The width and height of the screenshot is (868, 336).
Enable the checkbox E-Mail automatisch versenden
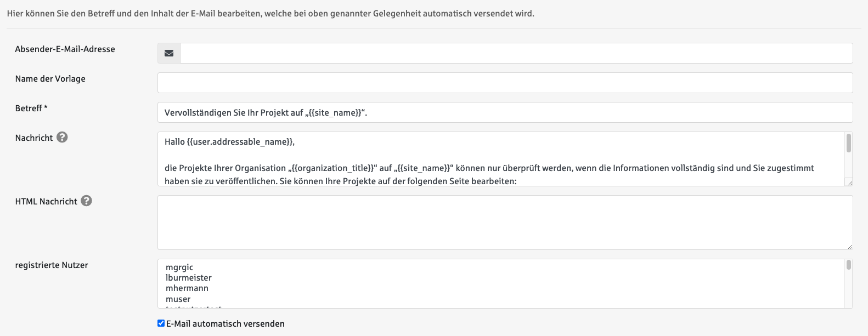pos(160,323)
